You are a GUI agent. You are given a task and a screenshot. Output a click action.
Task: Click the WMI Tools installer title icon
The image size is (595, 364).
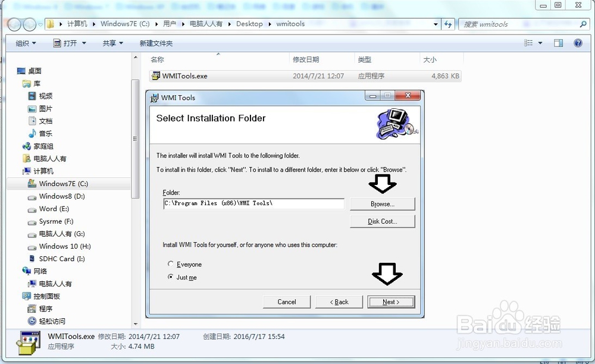click(154, 98)
